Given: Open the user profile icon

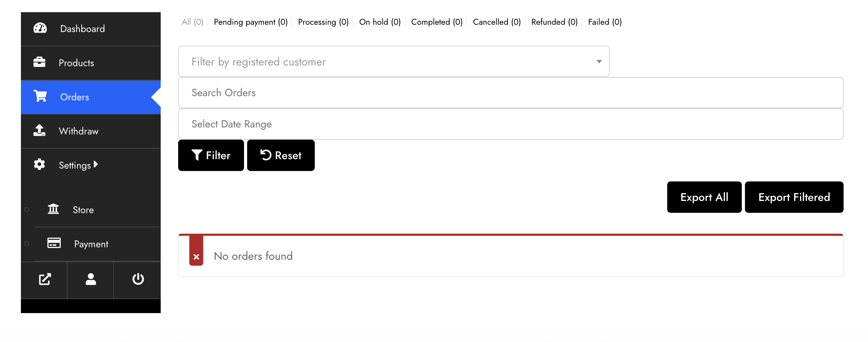Looking at the screenshot, I should (x=91, y=279).
